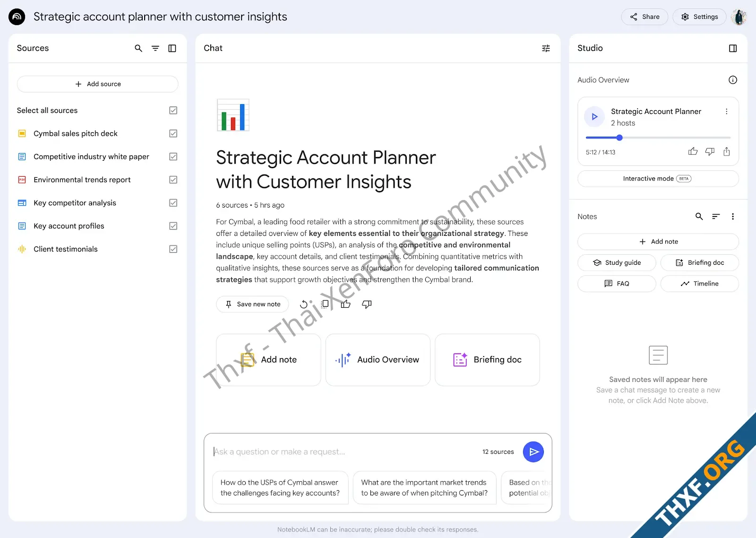Select suggestion about USPs of Cymbal
The image size is (756, 538).
[x=280, y=488]
